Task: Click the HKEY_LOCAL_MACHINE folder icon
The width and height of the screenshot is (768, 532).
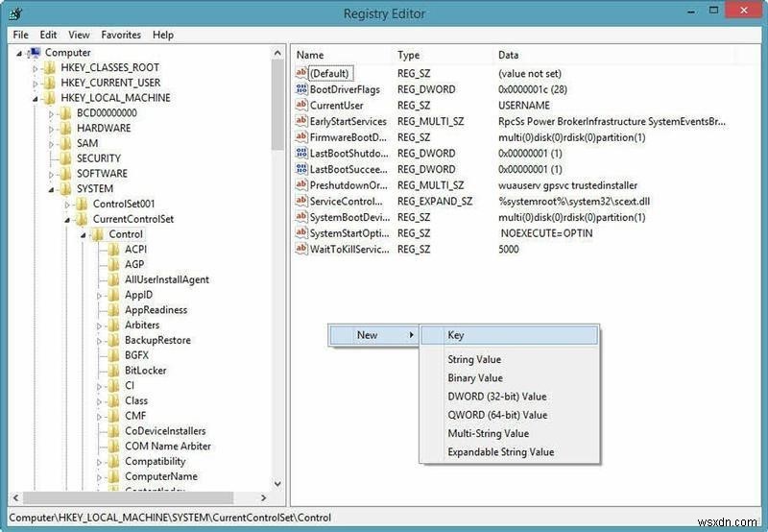Action: click(x=50, y=98)
